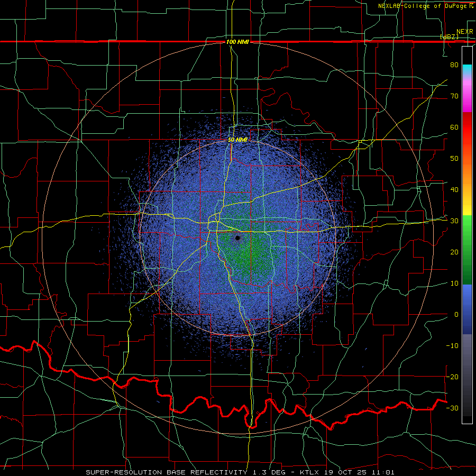
Task: Click the "10" value on the dBZ scale
Action: [454, 283]
